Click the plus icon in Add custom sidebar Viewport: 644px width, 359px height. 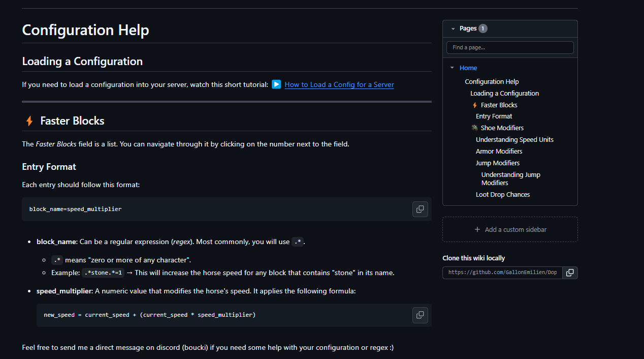[x=477, y=229]
